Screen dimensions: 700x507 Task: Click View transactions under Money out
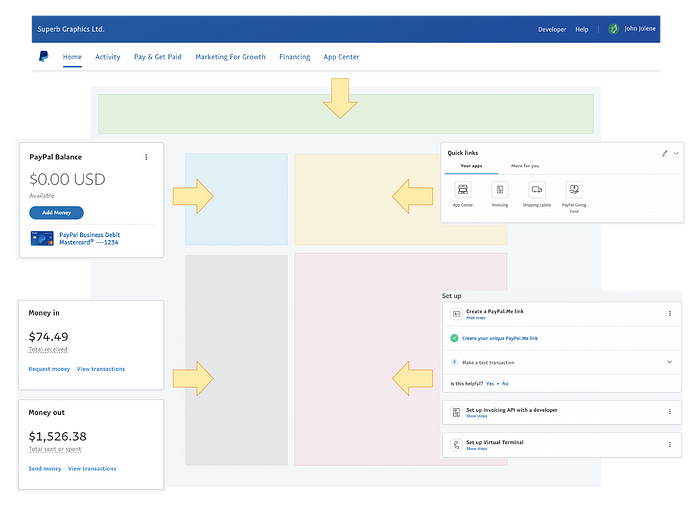92,469
